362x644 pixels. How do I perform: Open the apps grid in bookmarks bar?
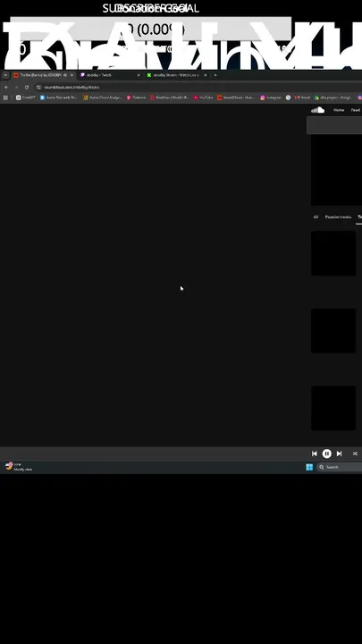[5, 97]
